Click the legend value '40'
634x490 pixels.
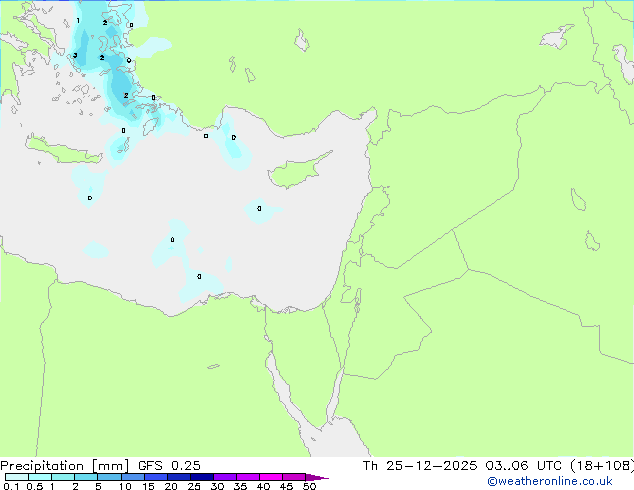[x=263, y=486]
